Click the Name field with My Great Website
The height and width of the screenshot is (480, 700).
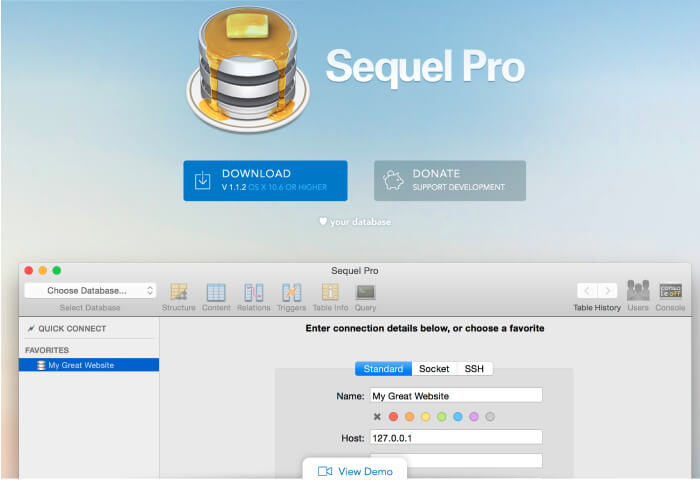coord(456,396)
